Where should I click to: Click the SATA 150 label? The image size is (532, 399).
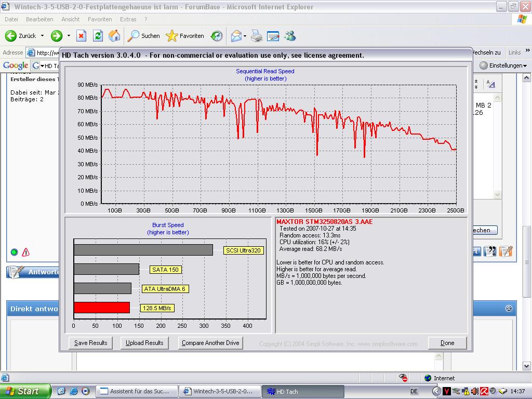click(165, 270)
